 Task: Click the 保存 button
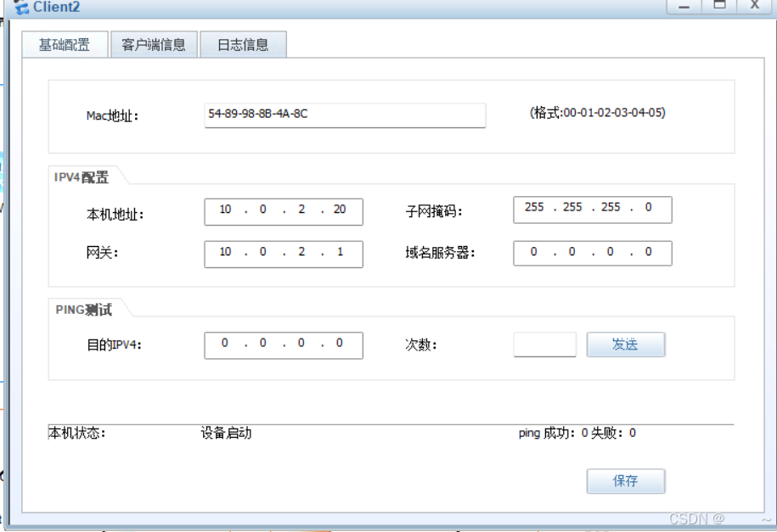tap(625, 481)
